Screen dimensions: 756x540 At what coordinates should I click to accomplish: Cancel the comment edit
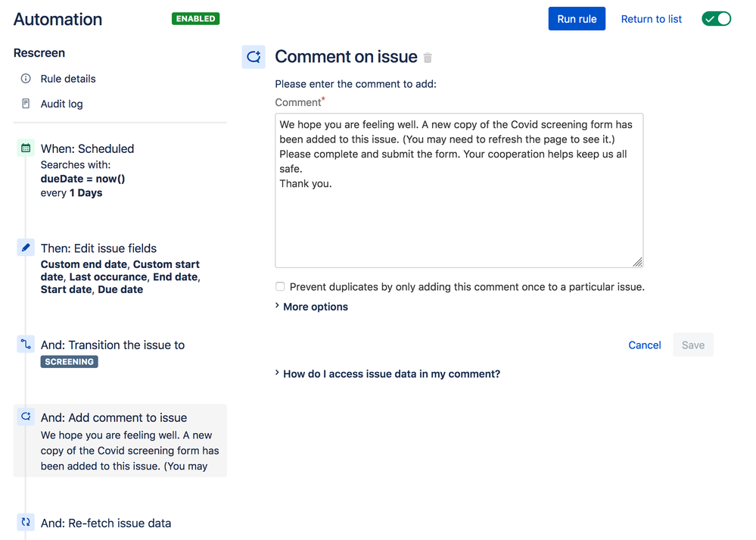point(645,345)
